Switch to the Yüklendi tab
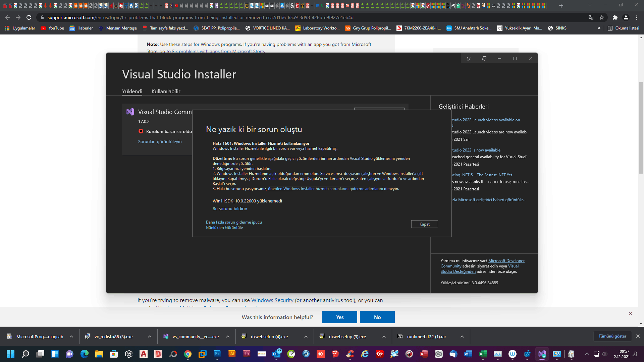The width and height of the screenshot is (644, 362). coord(132,91)
